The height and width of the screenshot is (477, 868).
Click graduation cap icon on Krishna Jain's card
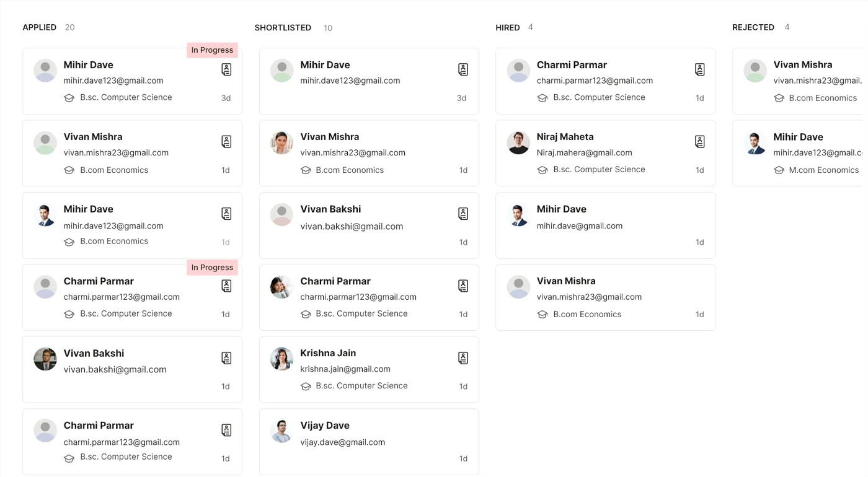(x=306, y=386)
